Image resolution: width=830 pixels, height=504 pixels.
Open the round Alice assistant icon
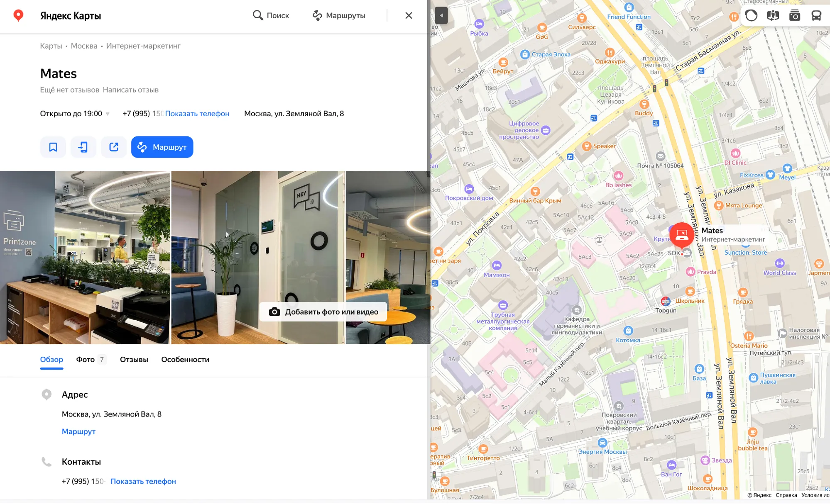tap(751, 15)
